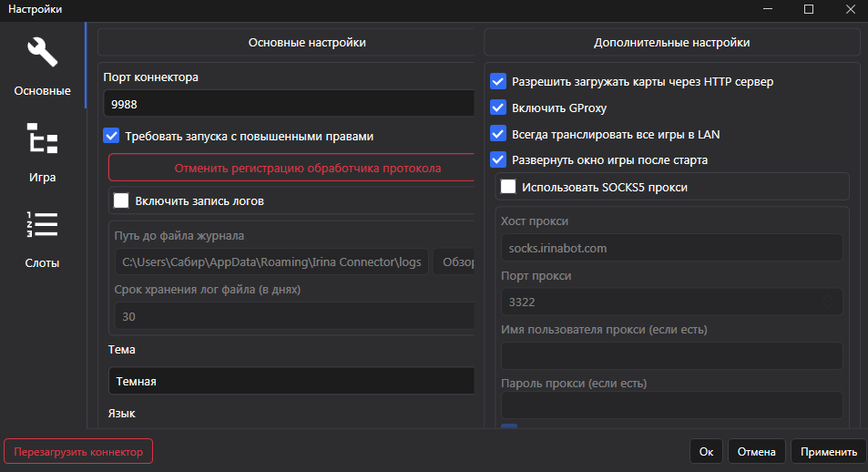
Task: Toggle Развернуть окно игры после старта
Action: tap(498, 160)
